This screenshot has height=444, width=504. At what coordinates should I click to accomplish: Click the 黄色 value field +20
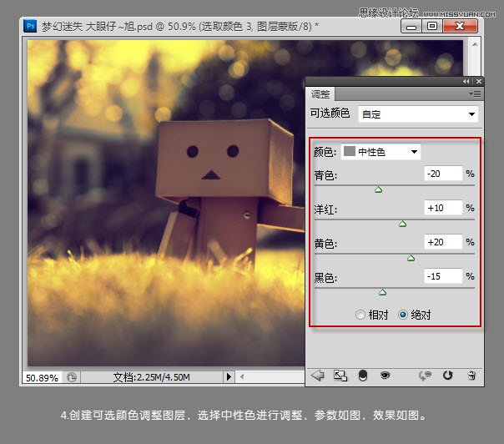(443, 242)
